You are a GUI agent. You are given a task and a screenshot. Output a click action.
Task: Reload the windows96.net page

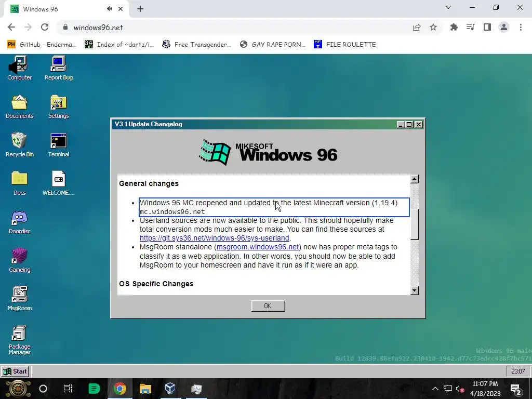pyautogui.click(x=45, y=28)
